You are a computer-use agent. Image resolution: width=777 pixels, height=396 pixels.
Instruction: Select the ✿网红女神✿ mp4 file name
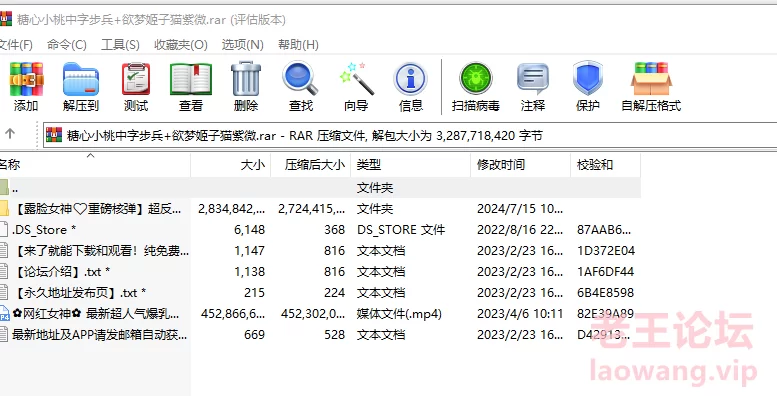[96, 313]
